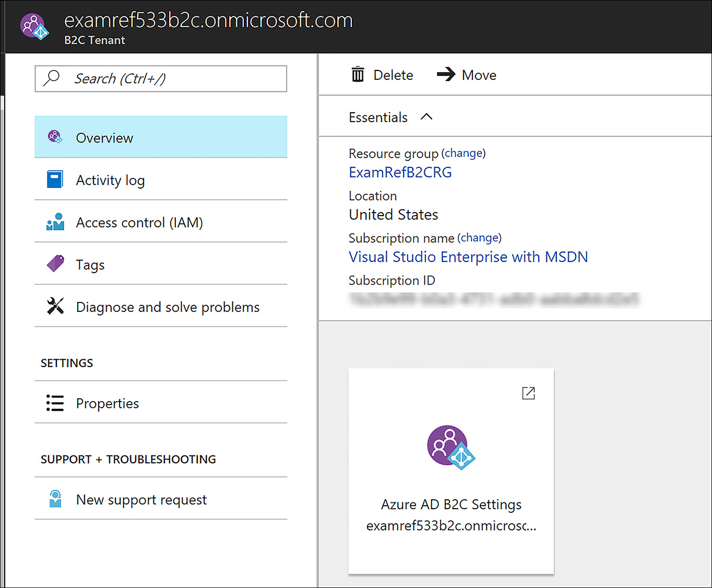Click the 'United States' location value
The image size is (712, 588).
tap(394, 215)
